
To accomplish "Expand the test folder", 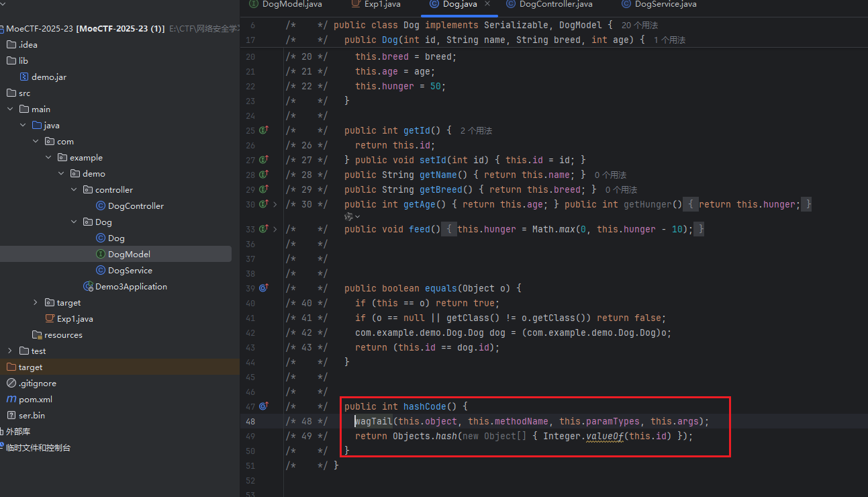I will pos(10,351).
